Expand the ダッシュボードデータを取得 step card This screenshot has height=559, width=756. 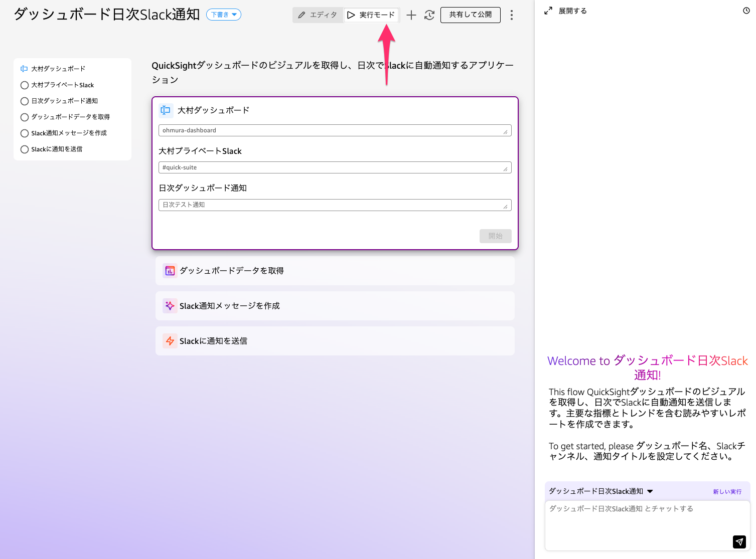335,271
